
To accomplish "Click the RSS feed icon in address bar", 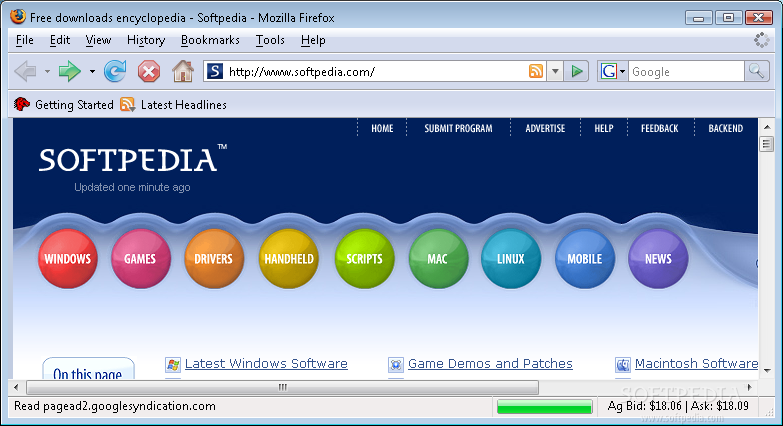I will point(536,71).
